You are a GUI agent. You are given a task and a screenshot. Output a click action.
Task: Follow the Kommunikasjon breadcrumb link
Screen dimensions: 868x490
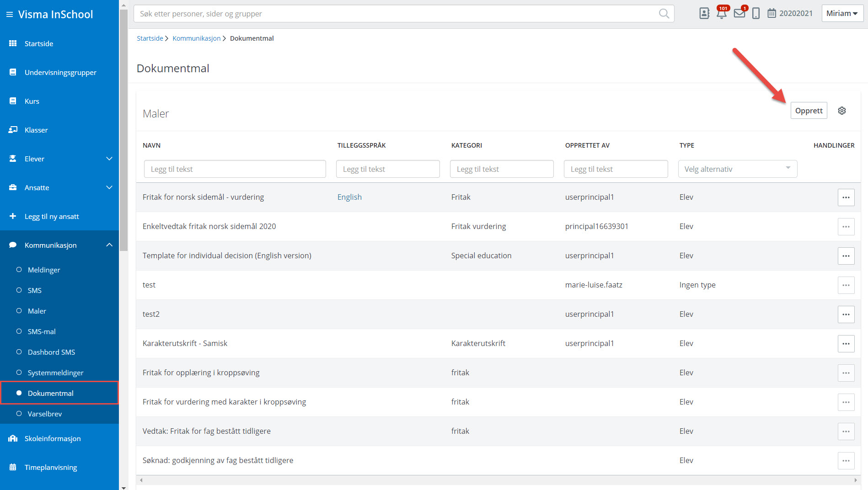(x=196, y=38)
